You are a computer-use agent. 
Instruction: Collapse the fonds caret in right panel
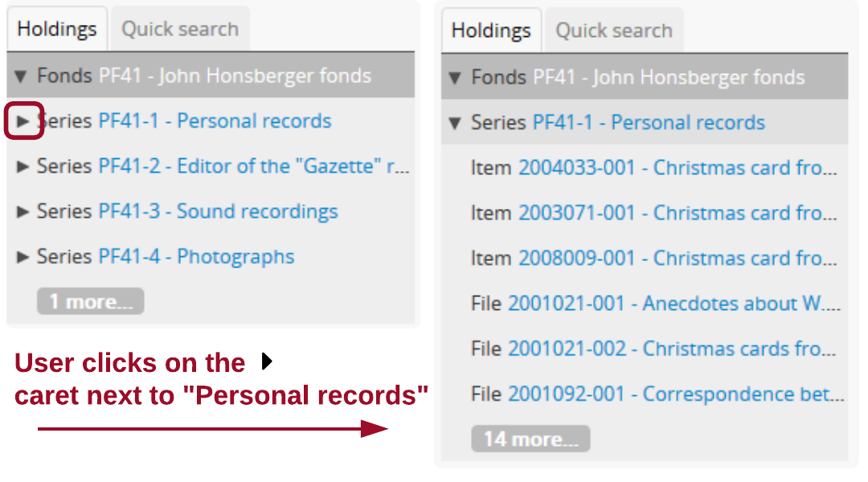pos(456,78)
